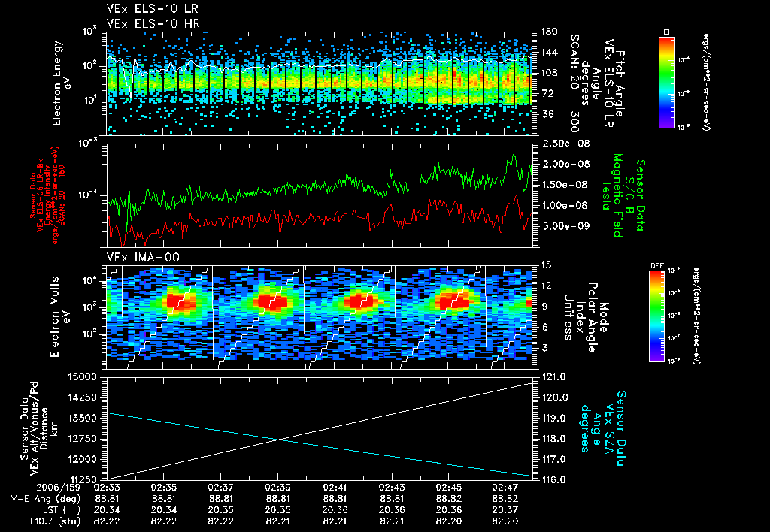
Task: Click the DEF color scale bar
Action: (656, 316)
